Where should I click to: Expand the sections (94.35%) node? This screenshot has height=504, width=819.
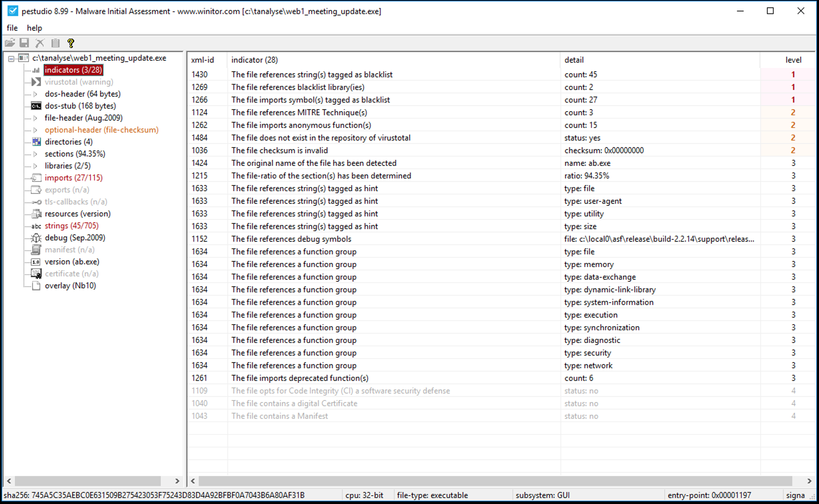(35, 153)
